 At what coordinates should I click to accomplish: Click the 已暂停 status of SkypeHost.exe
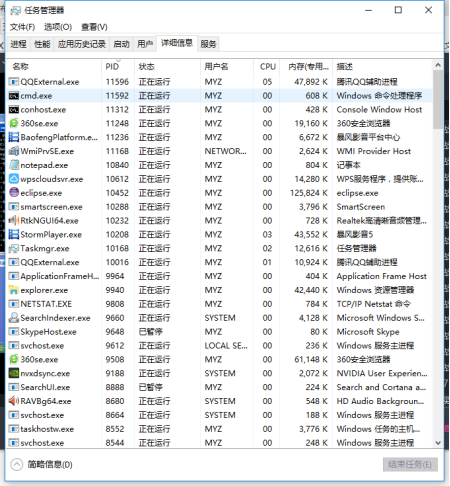(x=151, y=332)
